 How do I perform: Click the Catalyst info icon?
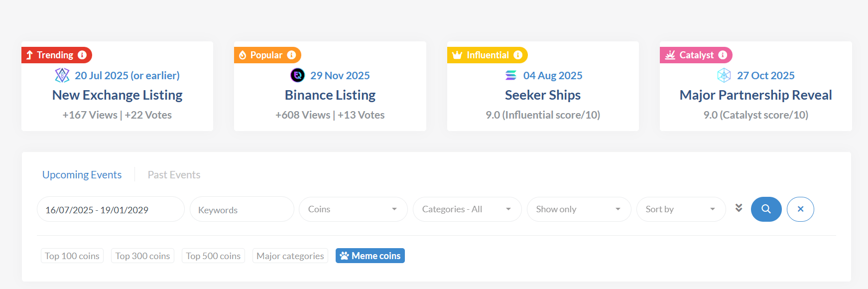[x=723, y=55]
